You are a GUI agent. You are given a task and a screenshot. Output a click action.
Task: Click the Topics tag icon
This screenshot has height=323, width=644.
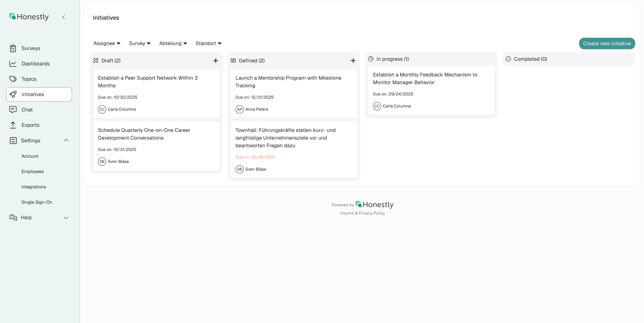(13, 79)
